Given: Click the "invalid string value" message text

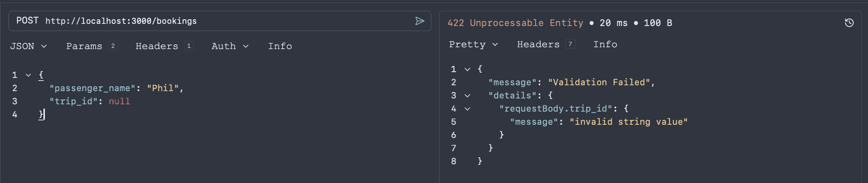Looking at the screenshot, I should 629,122.
